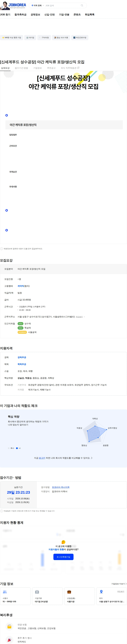
Task: Switch to the 접수기간·방법 tab
Action: point(22,68)
